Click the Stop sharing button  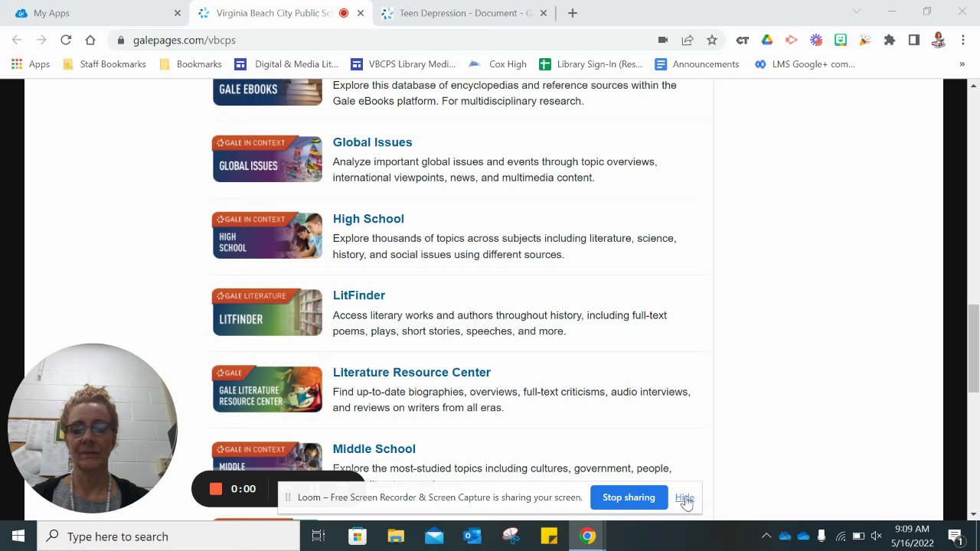(x=629, y=497)
